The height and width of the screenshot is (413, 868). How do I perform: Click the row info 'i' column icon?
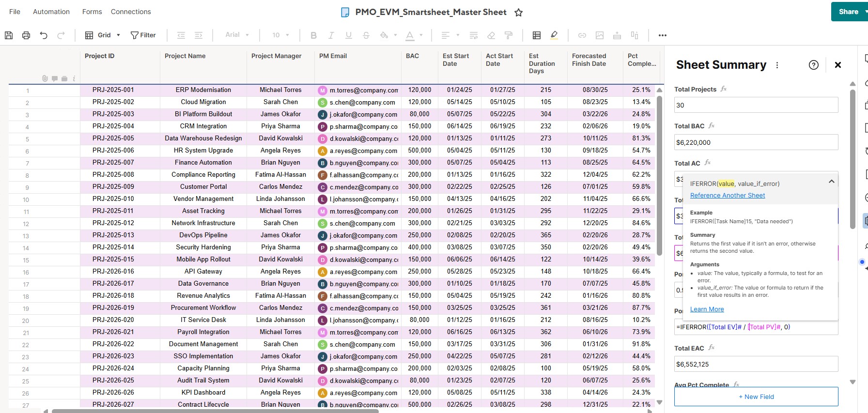tap(74, 78)
